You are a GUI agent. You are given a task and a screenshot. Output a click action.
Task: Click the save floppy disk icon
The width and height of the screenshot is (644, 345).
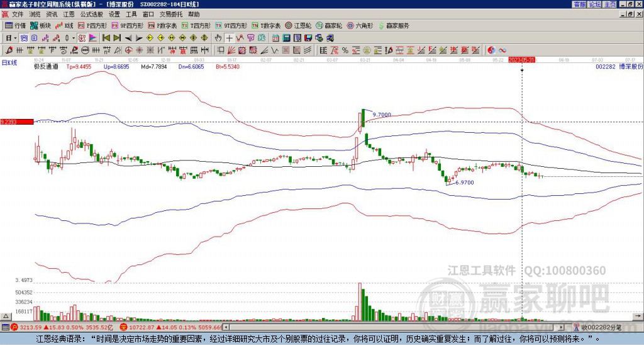(x=308, y=38)
